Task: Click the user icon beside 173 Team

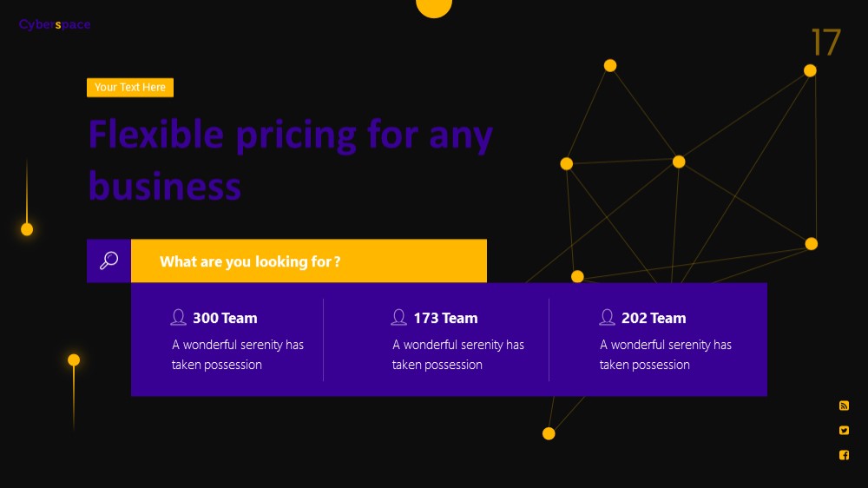Action: click(x=398, y=317)
